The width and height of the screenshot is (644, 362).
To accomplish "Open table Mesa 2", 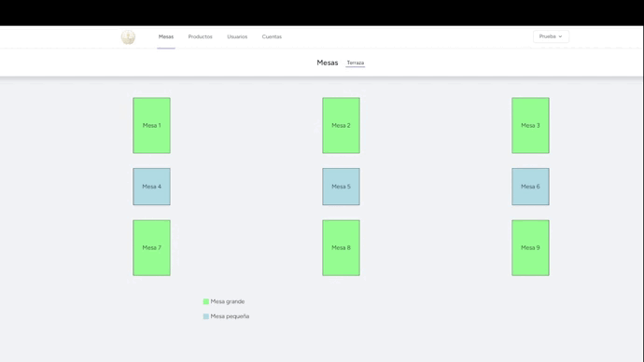I will coord(341,126).
